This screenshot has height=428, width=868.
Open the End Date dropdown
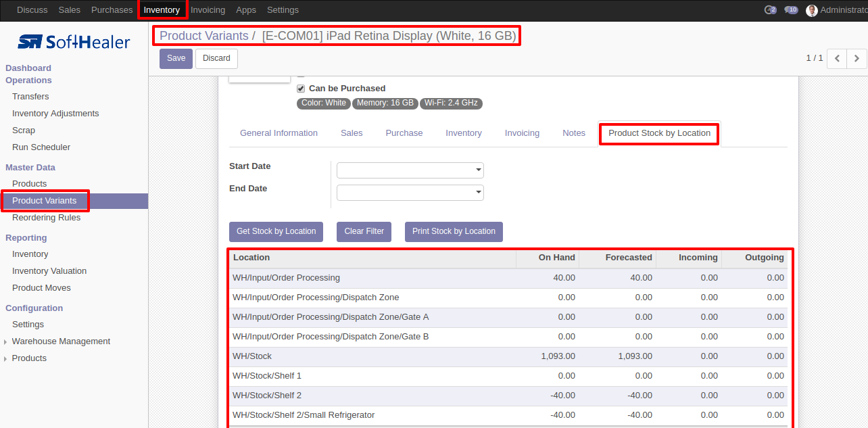coord(479,193)
